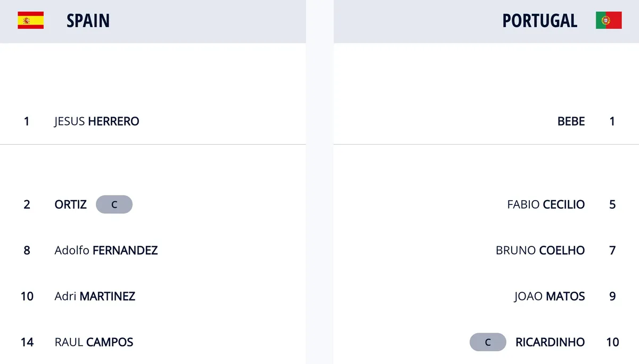Click the captain badge next to Ortiz
Image resolution: width=639 pixels, height=364 pixels.
[x=114, y=204]
